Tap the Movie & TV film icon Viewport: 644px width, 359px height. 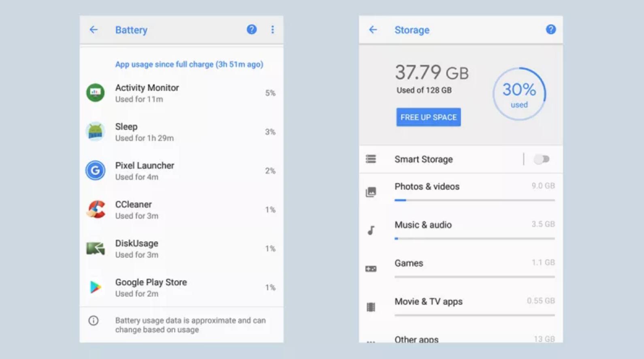click(371, 307)
